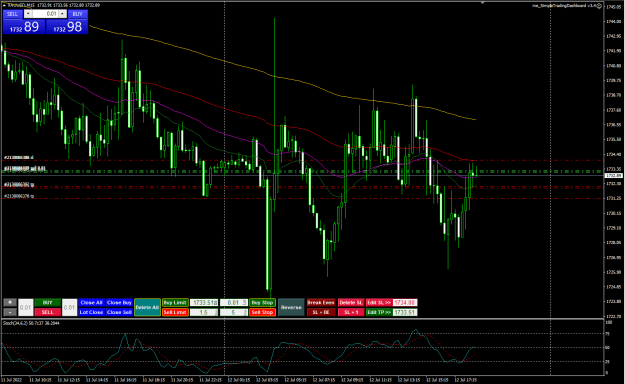Increase one-click volume with the right arrow
625x384 pixels.
coord(62,14)
